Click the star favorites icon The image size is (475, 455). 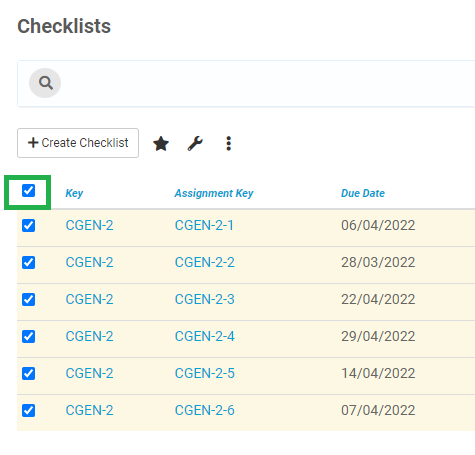point(161,143)
